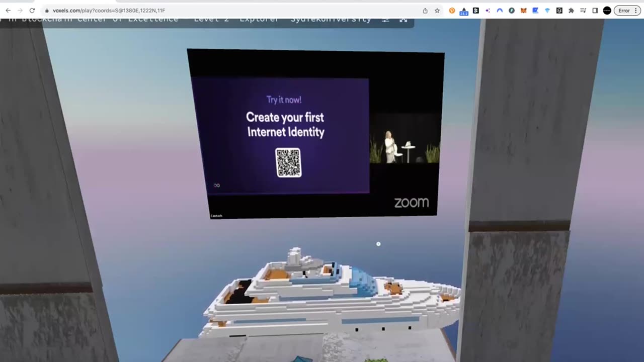Image resolution: width=644 pixels, height=362 pixels.
Task: Open the black circular profile avatar
Action: pos(607,11)
